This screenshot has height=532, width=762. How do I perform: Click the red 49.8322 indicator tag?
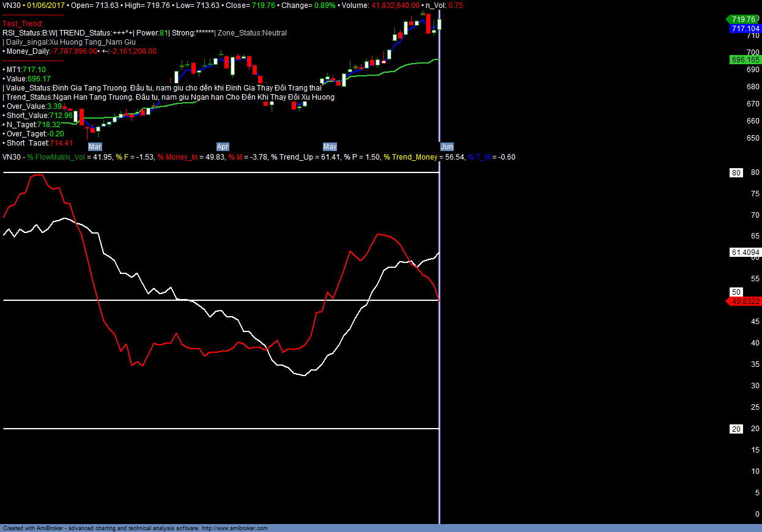(x=744, y=301)
